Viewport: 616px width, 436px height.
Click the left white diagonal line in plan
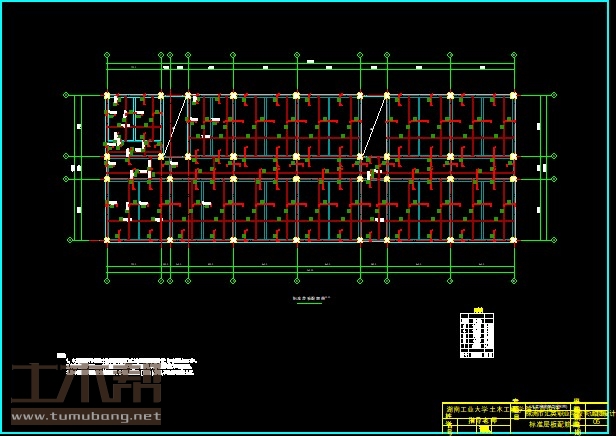tap(176, 126)
